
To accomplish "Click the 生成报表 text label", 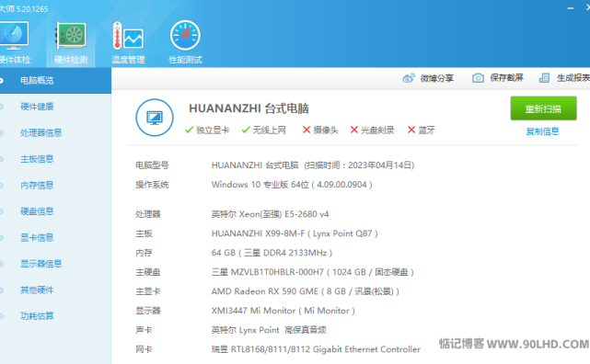I will [x=573, y=78].
